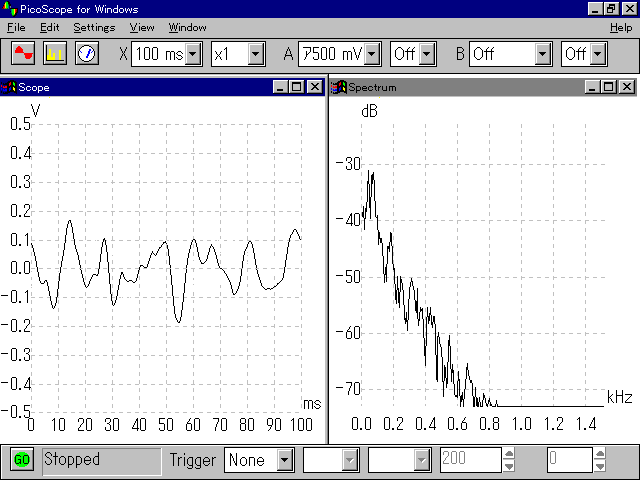
Task: Increase the trigger value 200 stepper
Action: point(509,454)
